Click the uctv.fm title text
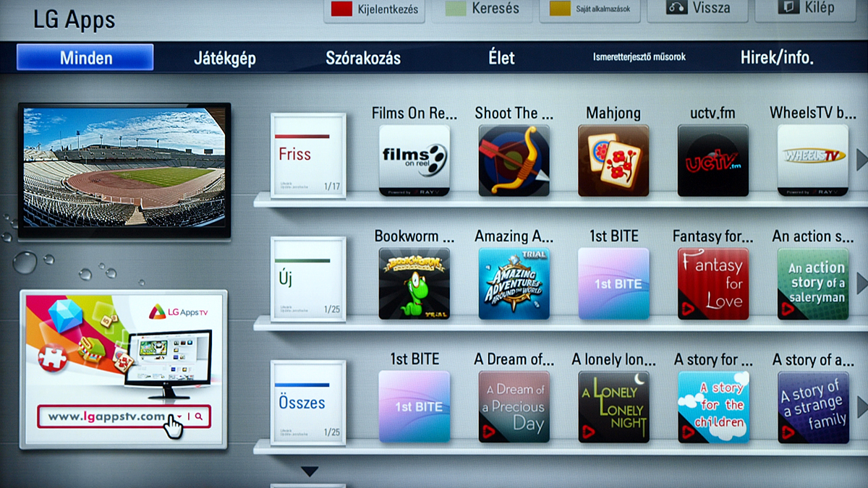Viewport: 868px width, 488px height. click(x=713, y=114)
